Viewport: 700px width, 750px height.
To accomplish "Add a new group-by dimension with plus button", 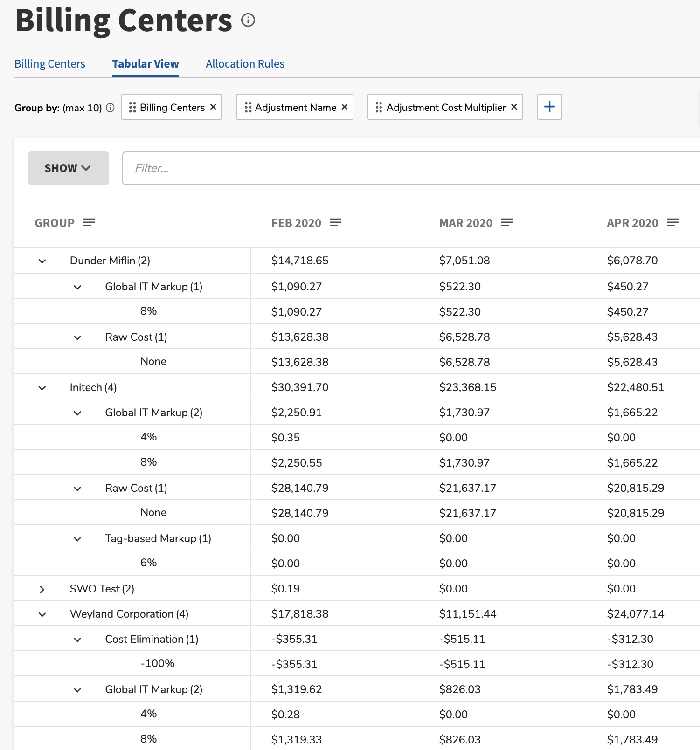I will click(x=549, y=107).
